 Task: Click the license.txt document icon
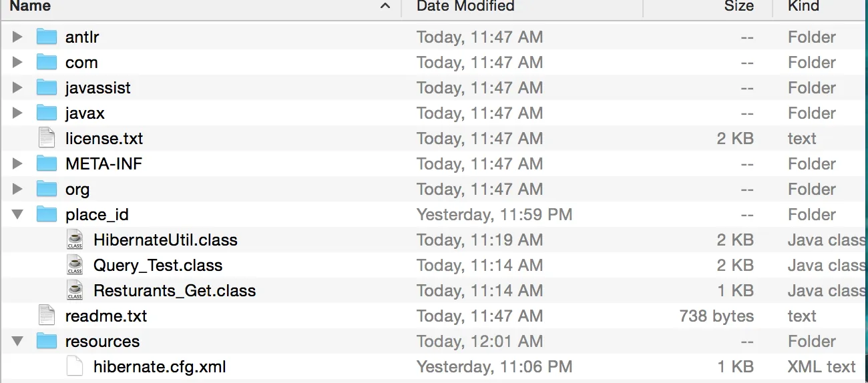pos(47,138)
